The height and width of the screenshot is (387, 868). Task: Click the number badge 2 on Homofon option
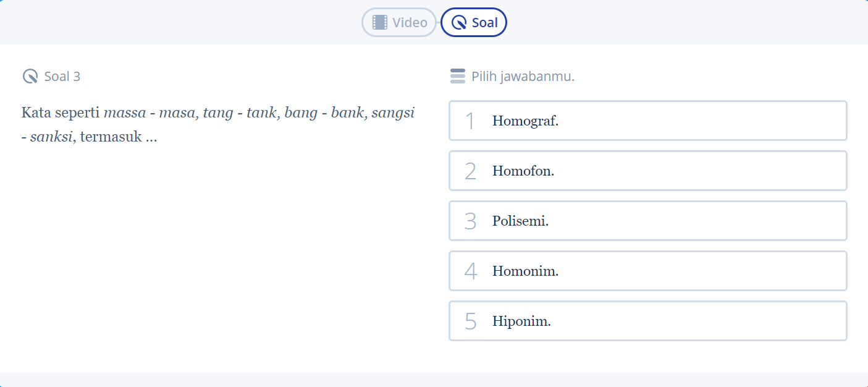(470, 171)
